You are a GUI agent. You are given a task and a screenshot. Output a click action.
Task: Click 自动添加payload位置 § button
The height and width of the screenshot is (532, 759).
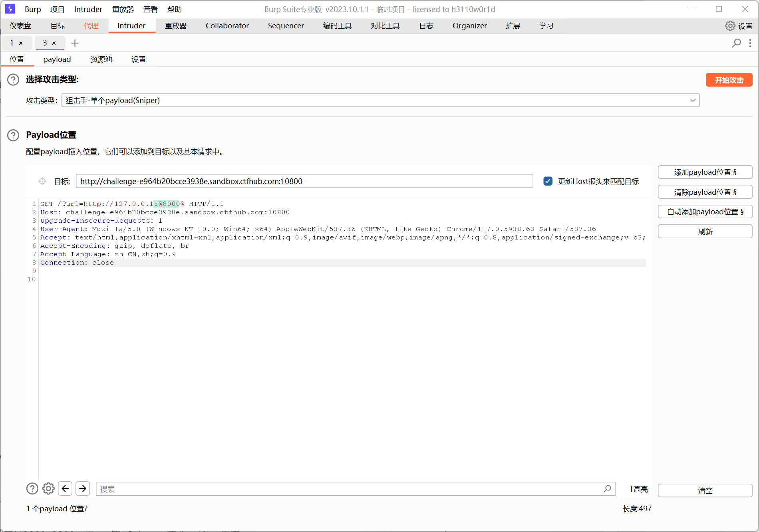click(705, 212)
